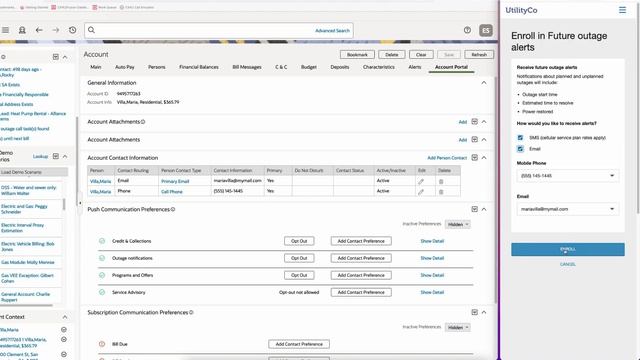Viewport: 640px width, 360px height.
Task: Select the Characteristics tab
Action: (379, 67)
